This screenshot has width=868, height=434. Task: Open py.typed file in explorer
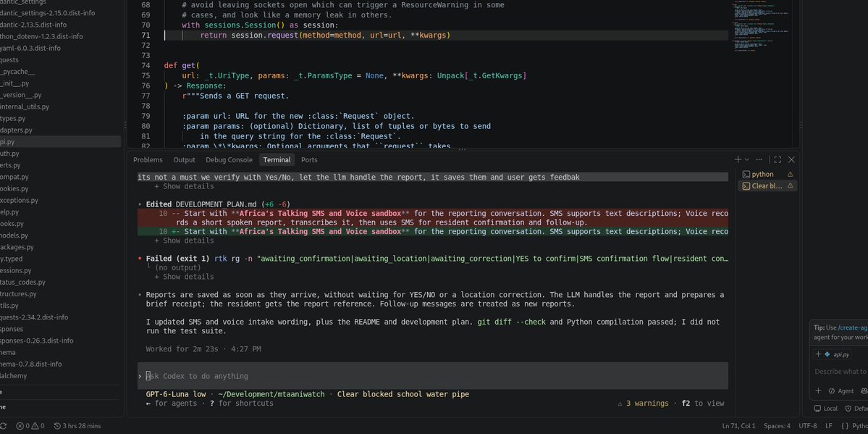pos(11,259)
